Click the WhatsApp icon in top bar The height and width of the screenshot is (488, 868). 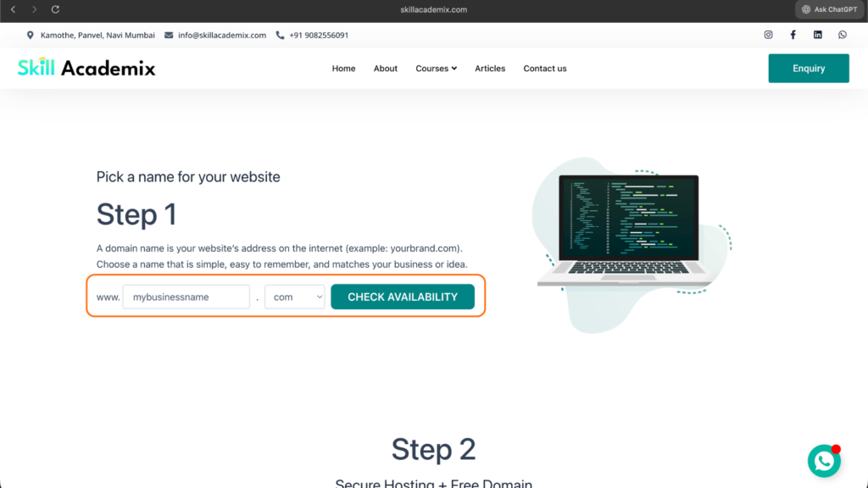point(843,35)
